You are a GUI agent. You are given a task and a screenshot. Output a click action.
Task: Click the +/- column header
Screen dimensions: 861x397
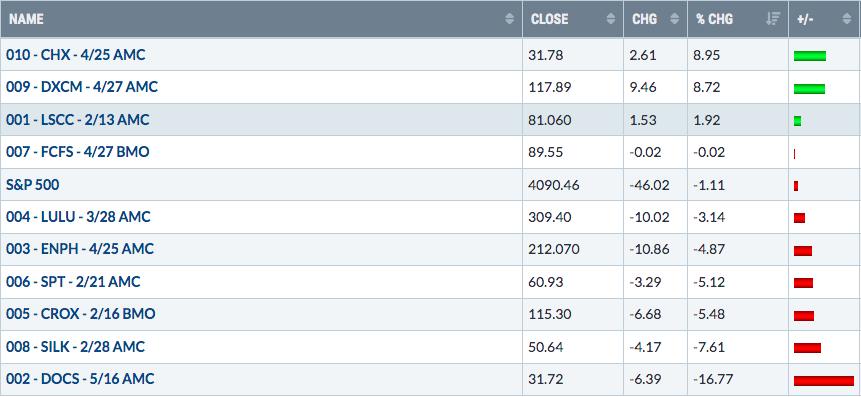(x=805, y=19)
